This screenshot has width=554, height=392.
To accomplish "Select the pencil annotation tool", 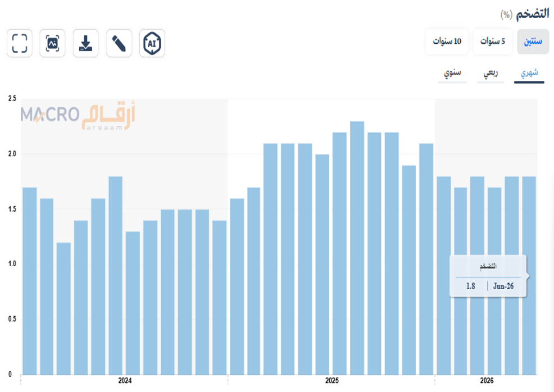I will click(x=119, y=43).
